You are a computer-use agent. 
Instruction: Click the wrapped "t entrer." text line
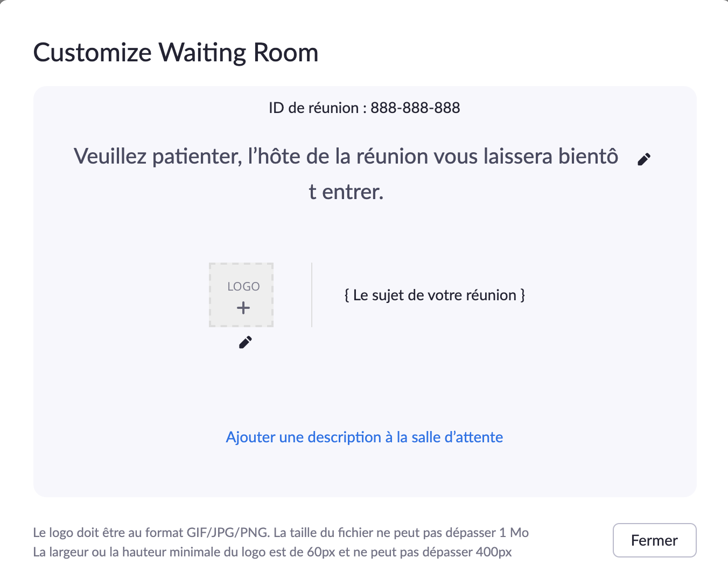[x=346, y=192]
